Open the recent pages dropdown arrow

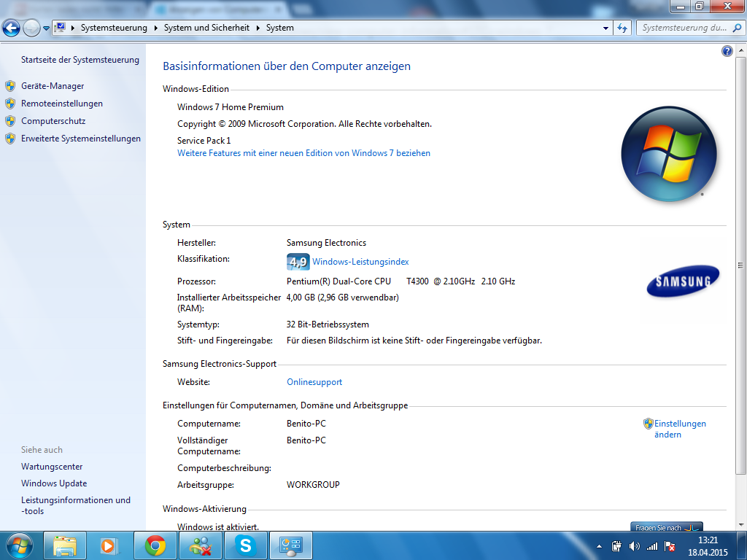coord(46,28)
